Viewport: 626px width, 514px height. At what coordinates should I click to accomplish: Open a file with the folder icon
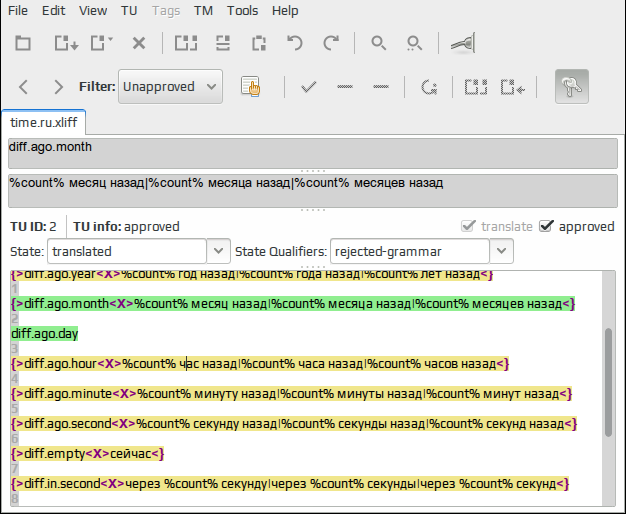click(x=23, y=43)
